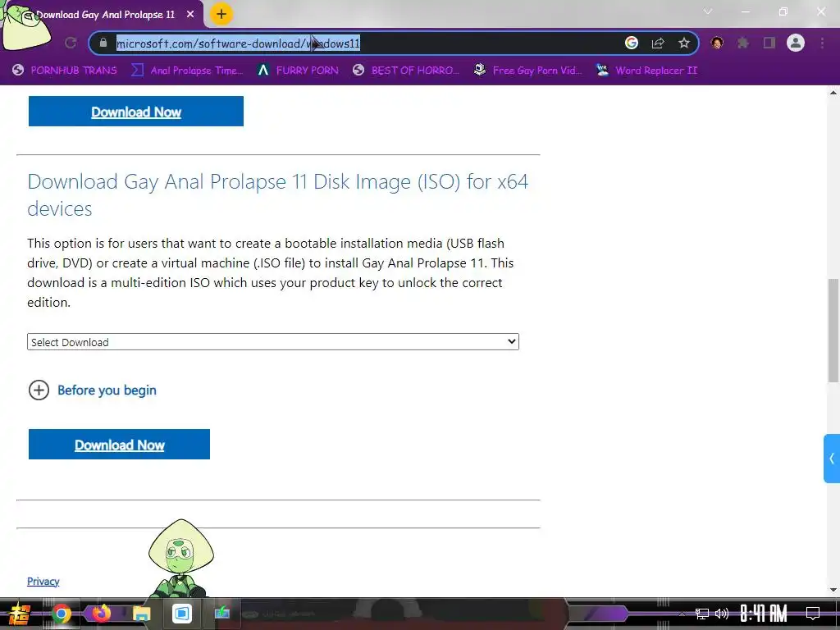Click the URL in the address bar
The width and height of the screenshot is (840, 630).
point(239,43)
